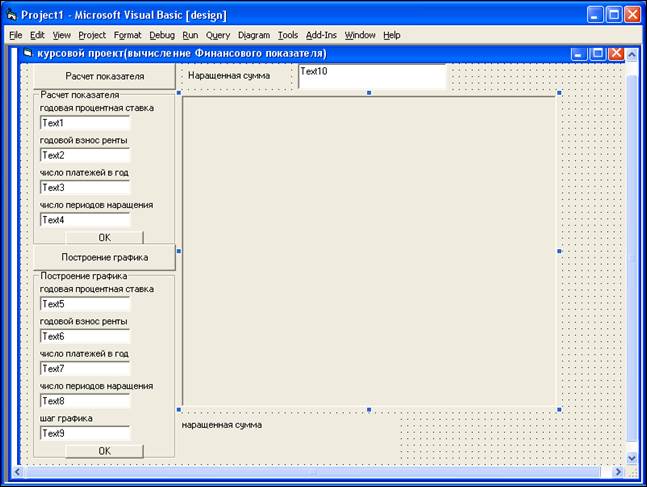Maximize the курсовой проект form designer window

pos(598,53)
